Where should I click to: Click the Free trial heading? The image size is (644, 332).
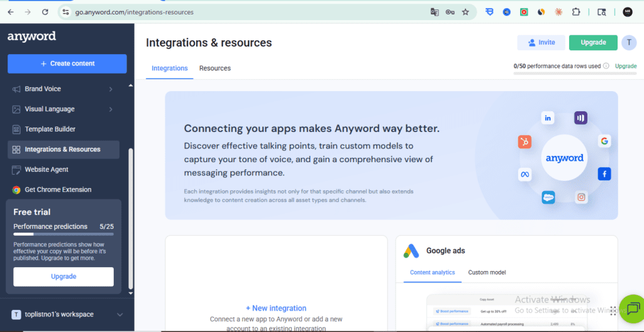pos(32,213)
